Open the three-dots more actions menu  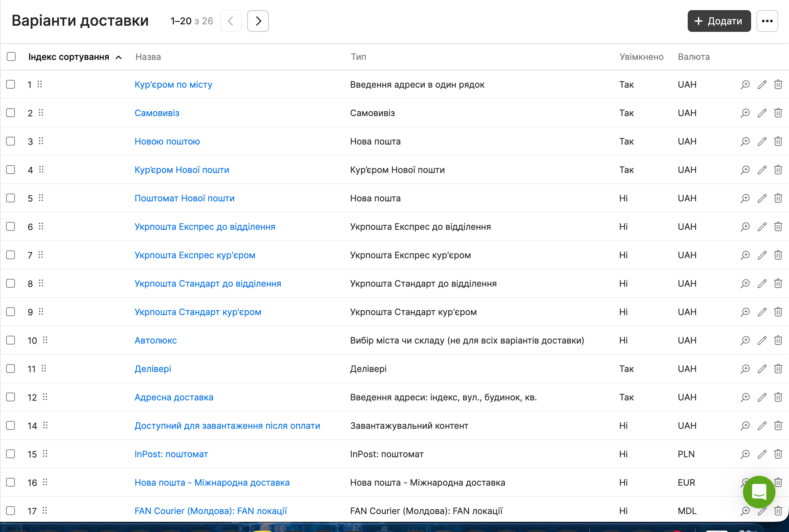[767, 21]
